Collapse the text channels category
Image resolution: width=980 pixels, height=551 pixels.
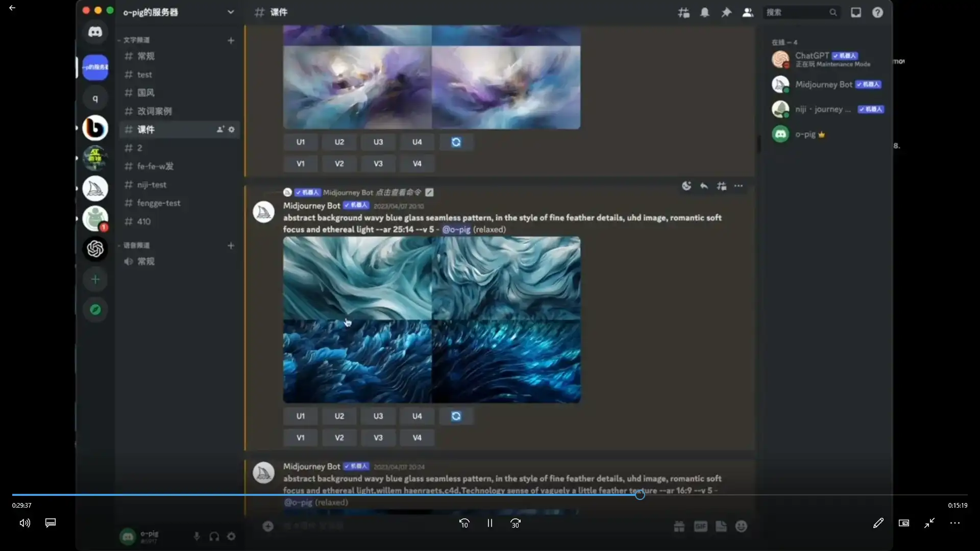coord(135,40)
